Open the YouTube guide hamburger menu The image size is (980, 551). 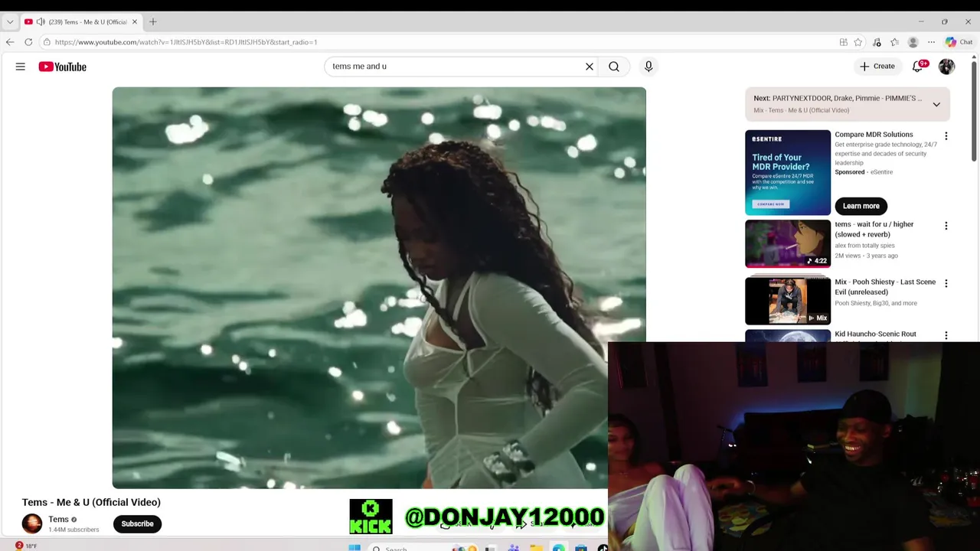(x=21, y=67)
